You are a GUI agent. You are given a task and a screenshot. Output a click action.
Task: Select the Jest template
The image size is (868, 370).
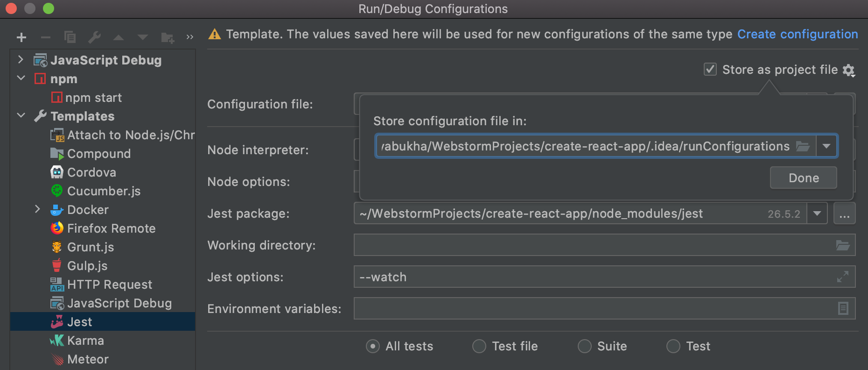tap(103, 321)
